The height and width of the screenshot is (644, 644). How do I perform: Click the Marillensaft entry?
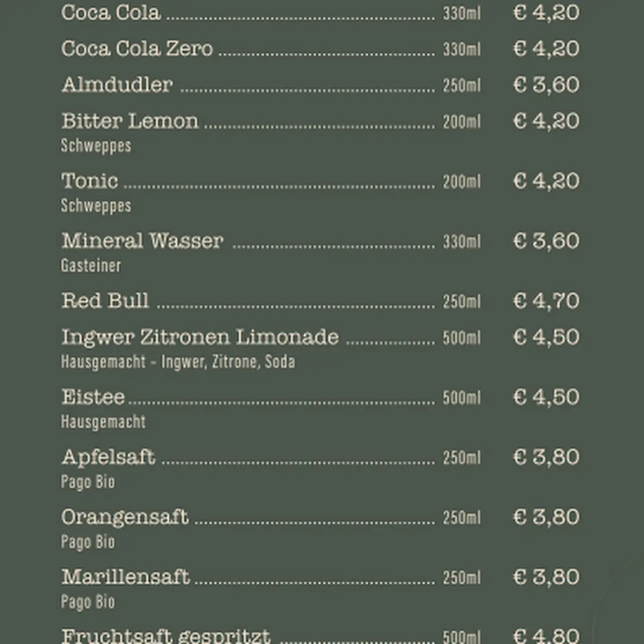(x=126, y=577)
